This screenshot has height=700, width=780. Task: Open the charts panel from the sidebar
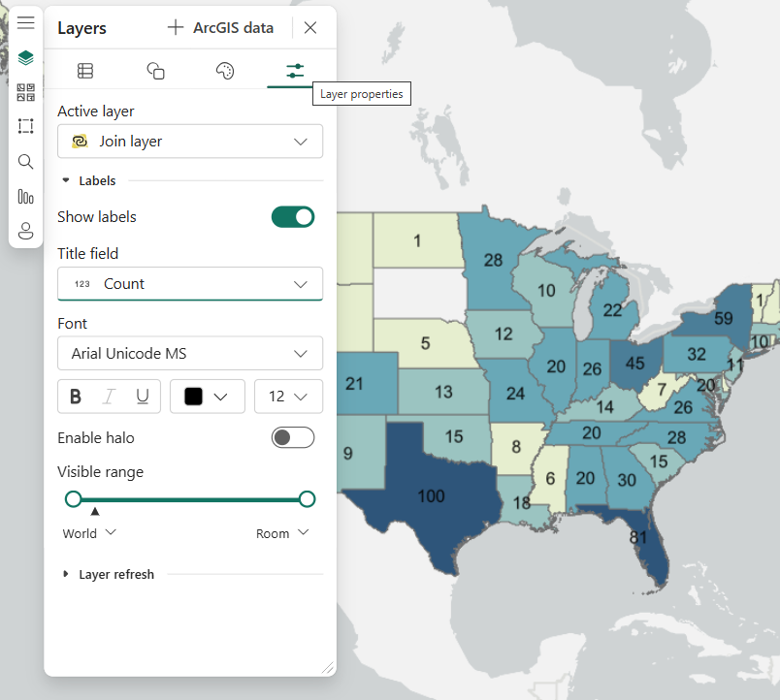pyautogui.click(x=25, y=196)
